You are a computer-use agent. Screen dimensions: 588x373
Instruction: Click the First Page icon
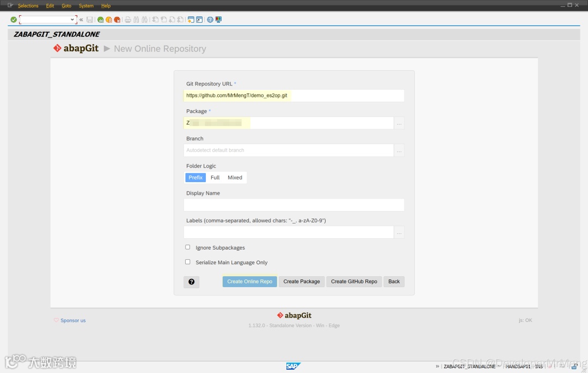(155, 20)
